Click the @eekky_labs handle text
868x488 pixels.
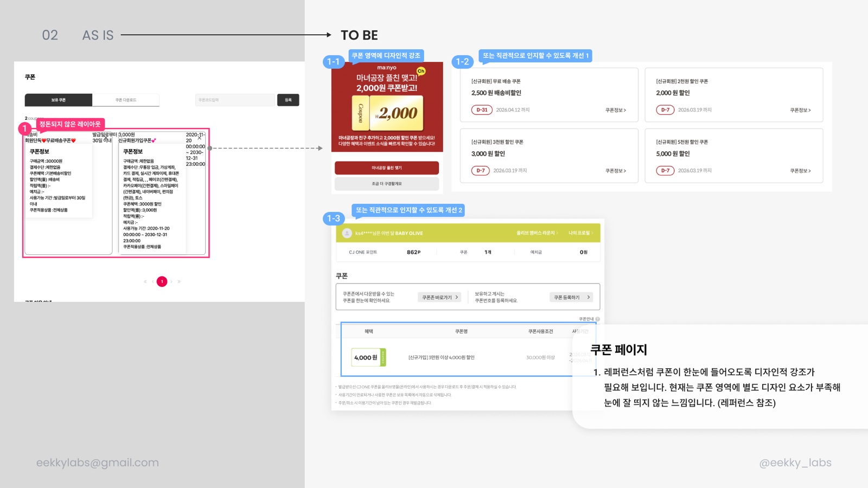(x=795, y=463)
